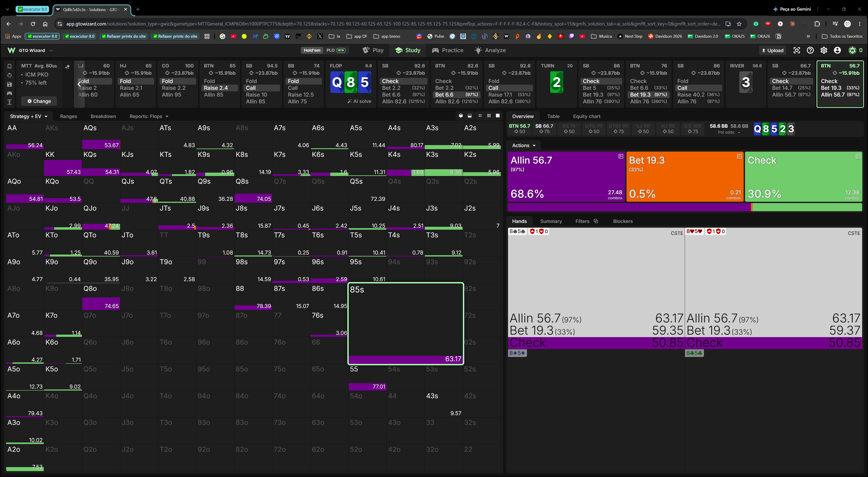Open the Strategy + EV dropdown
Viewport: 868px width, 477px height.
click(x=29, y=116)
